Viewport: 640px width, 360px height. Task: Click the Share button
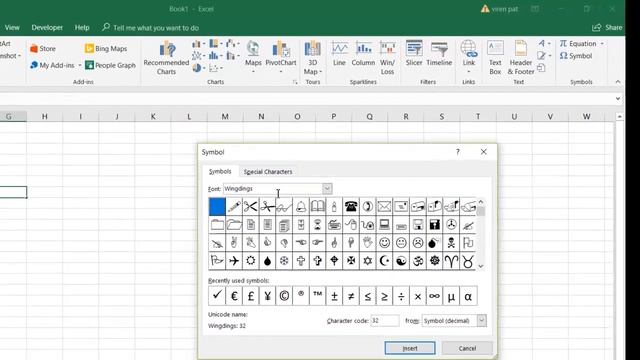point(608,27)
